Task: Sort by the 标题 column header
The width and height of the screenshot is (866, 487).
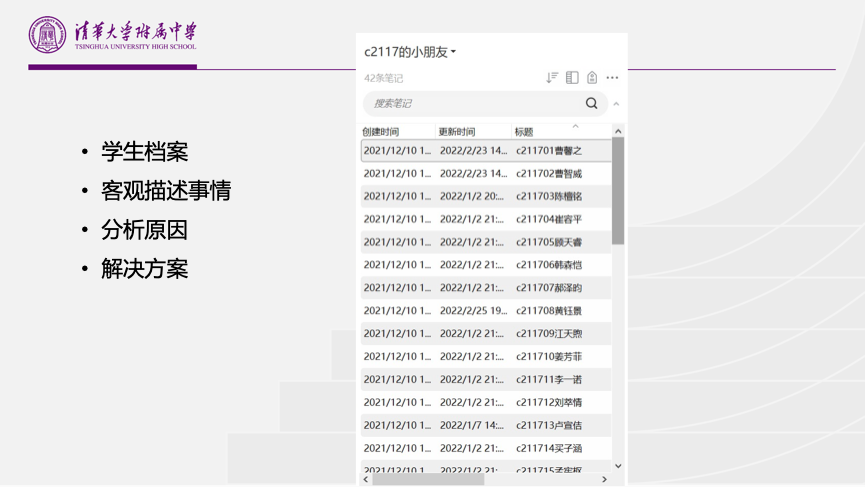Action: 524,131
